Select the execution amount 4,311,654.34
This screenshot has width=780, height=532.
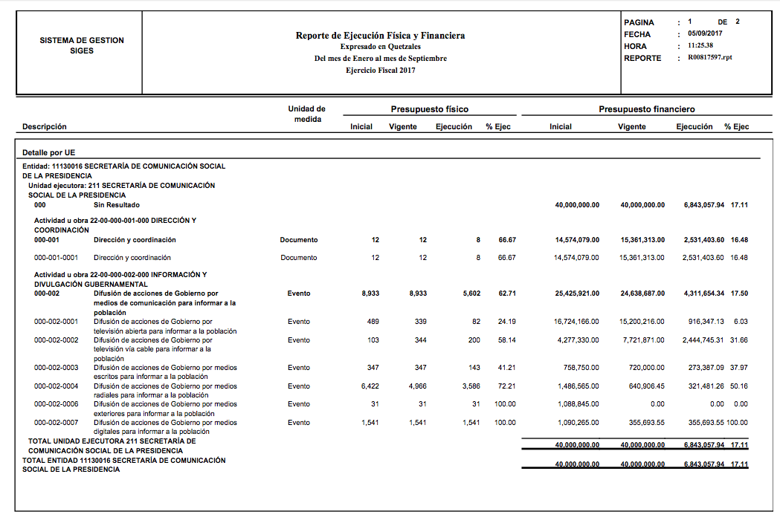coord(703,293)
